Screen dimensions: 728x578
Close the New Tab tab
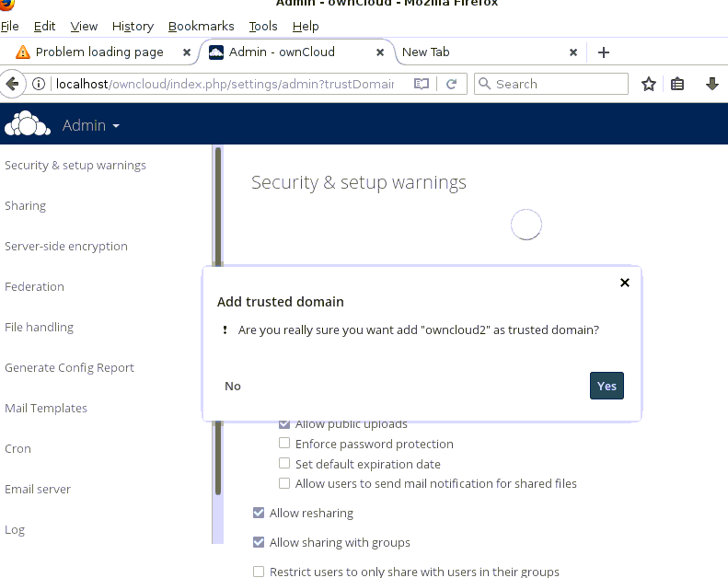tap(573, 52)
